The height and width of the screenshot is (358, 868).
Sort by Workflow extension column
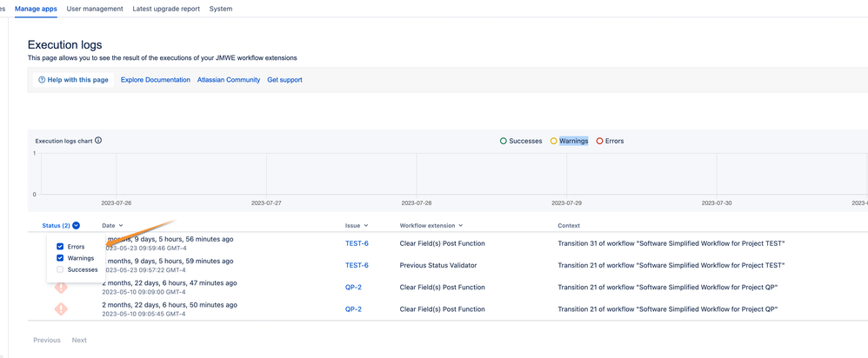pyautogui.click(x=431, y=226)
